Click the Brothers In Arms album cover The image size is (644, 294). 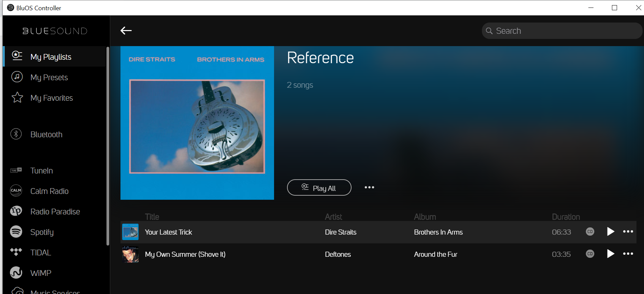click(197, 123)
